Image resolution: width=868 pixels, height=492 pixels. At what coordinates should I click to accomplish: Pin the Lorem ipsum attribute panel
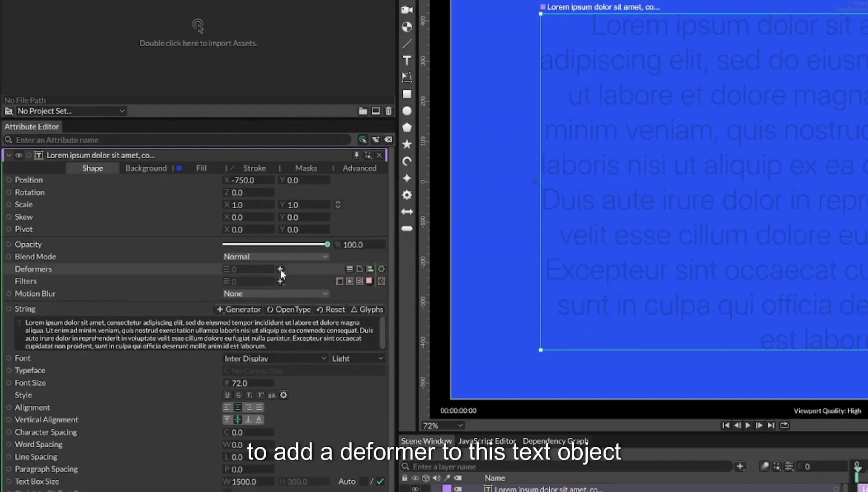pyautogui.click(x=356, y=155)
